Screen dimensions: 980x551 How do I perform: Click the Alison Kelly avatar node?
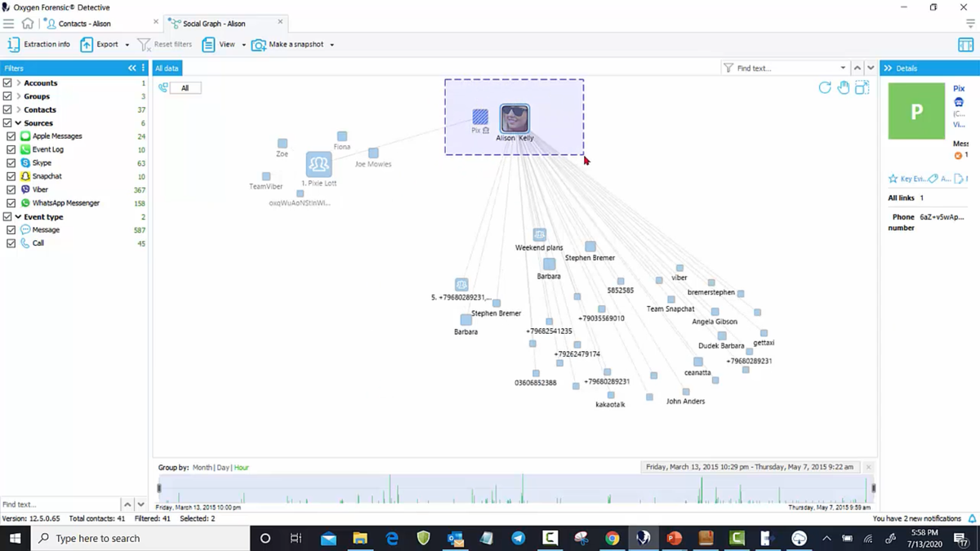coord(514,119)
